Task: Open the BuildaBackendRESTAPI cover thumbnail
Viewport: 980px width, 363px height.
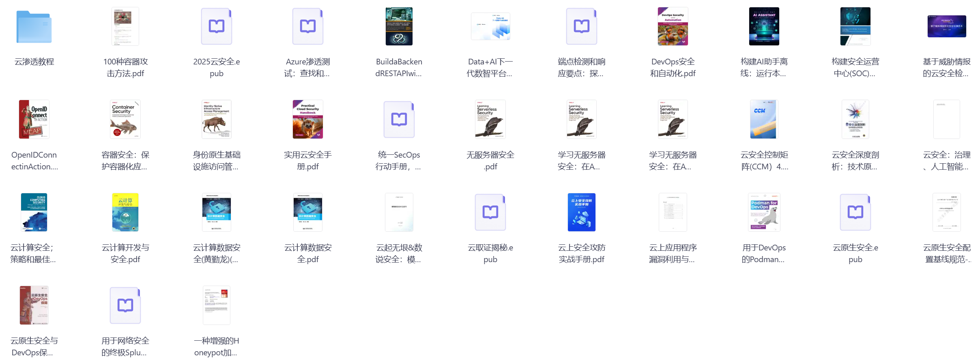Action: (399, 26)
